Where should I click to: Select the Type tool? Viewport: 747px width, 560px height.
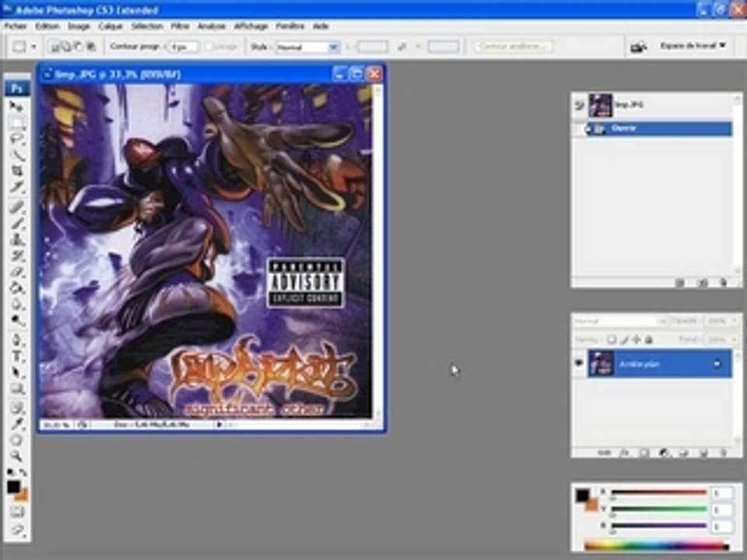[x=17, y=356]
